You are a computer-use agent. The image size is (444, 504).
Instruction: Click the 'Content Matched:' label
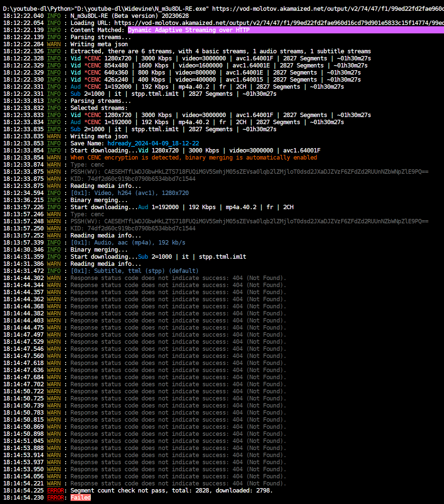tap(98, 30)
